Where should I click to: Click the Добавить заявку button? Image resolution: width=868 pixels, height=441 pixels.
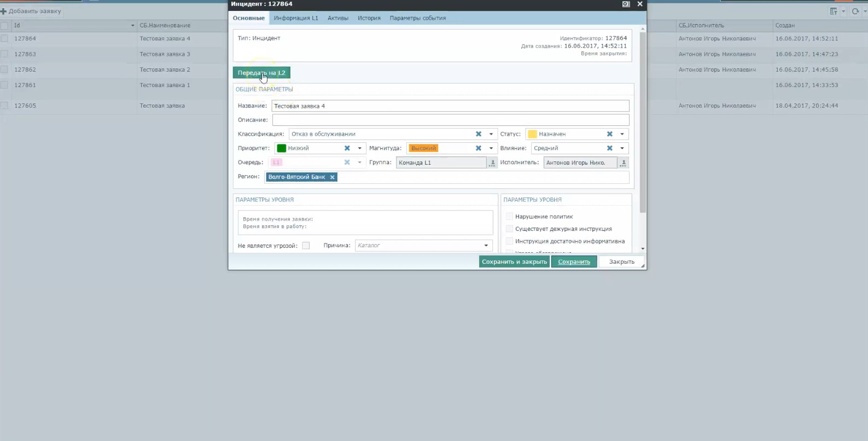click(x=31, y=11)
